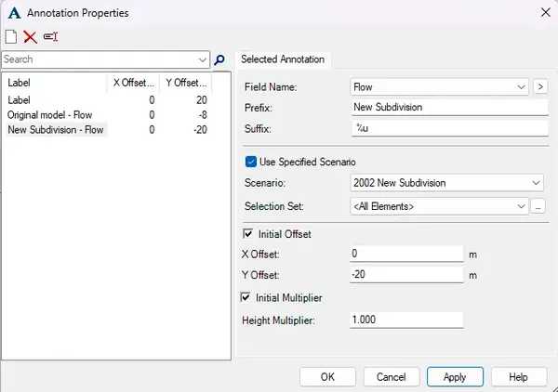Viewport: 558px width, 392px height.
Task: Click the Rename annotation toolbar icon
Action: 50,36
